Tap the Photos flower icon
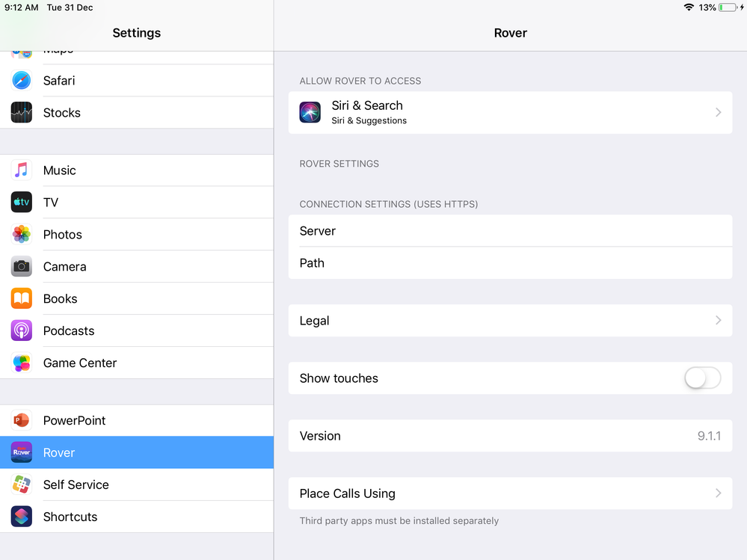This screenshot has width=747, height=560. [22, 234]
